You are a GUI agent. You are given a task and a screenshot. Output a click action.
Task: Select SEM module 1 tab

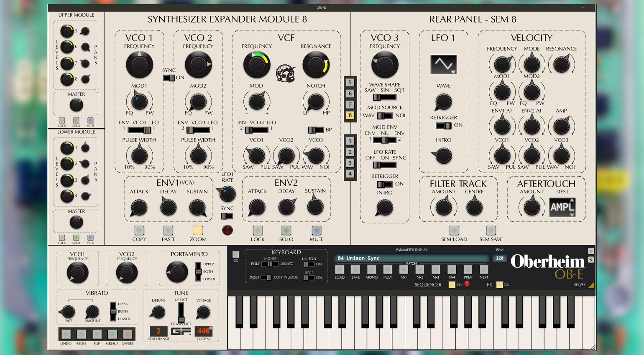pyautogui.click(x=350, y=141)
